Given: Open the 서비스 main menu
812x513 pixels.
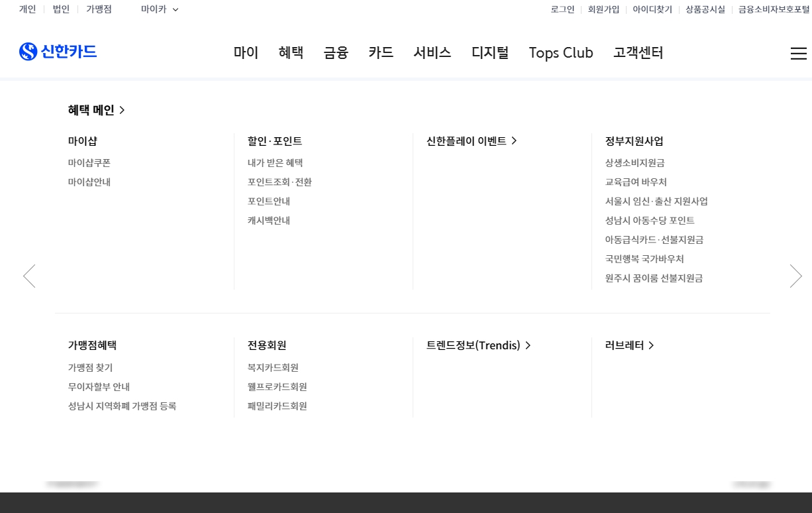Looking at the screenshot, I should 432,53.
